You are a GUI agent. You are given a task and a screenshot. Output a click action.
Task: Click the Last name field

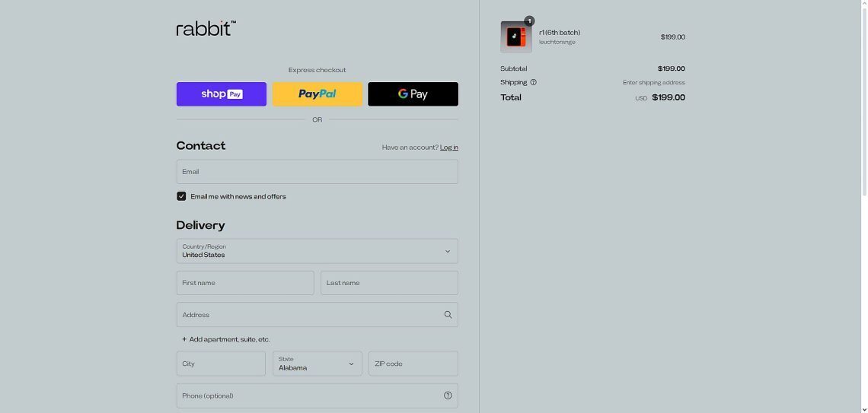(389, 283)
